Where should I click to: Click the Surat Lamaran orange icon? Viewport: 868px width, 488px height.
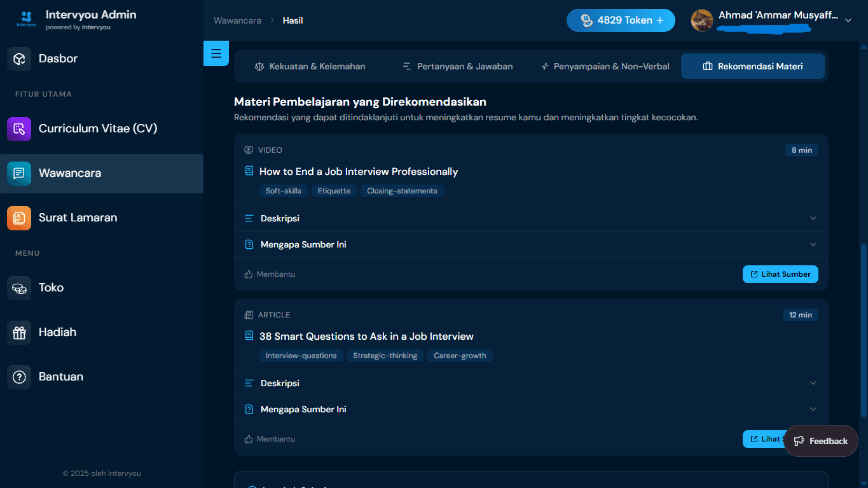point(19,218)
